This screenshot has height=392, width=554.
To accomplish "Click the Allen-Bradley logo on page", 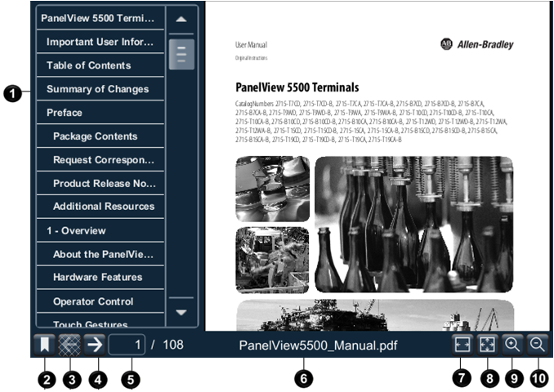I will [x=477, y=44].
